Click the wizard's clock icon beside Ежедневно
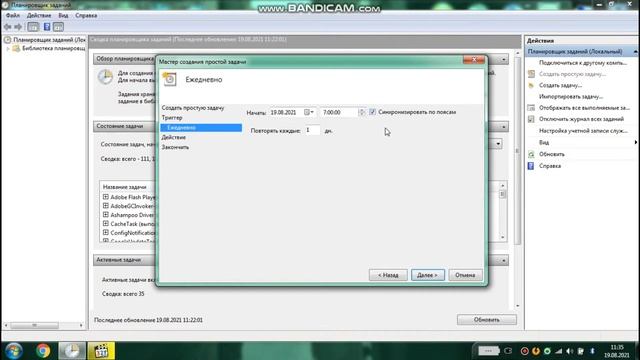 click(169, 79)
